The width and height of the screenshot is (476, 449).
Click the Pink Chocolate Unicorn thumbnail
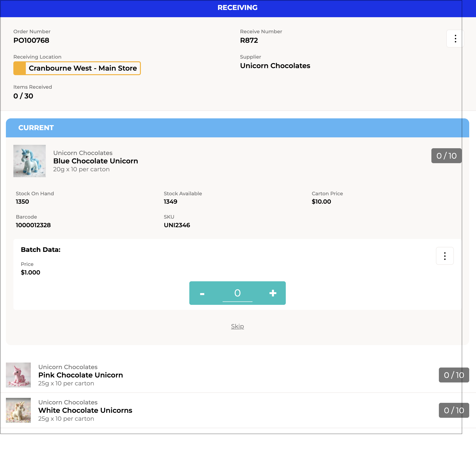pos(18,375)
